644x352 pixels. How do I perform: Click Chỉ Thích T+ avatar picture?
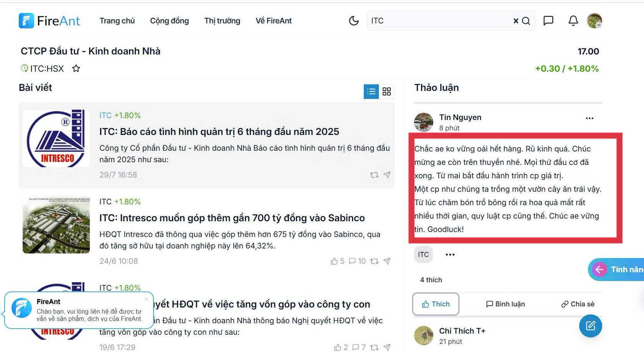pos(424,336)
